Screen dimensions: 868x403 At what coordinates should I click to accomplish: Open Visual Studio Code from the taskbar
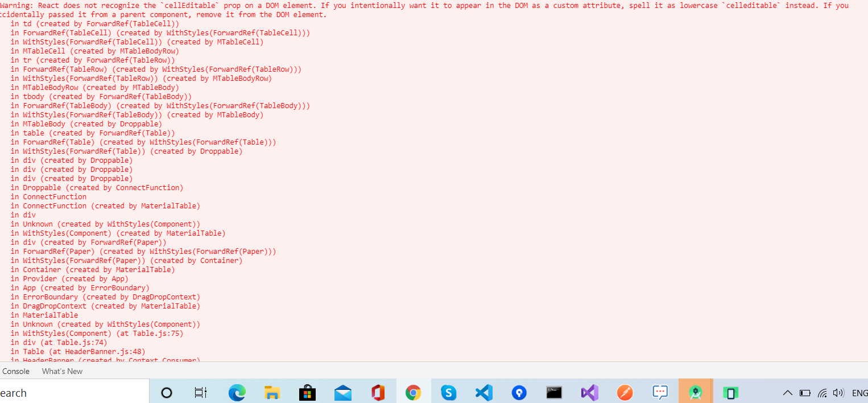point(483,393)
